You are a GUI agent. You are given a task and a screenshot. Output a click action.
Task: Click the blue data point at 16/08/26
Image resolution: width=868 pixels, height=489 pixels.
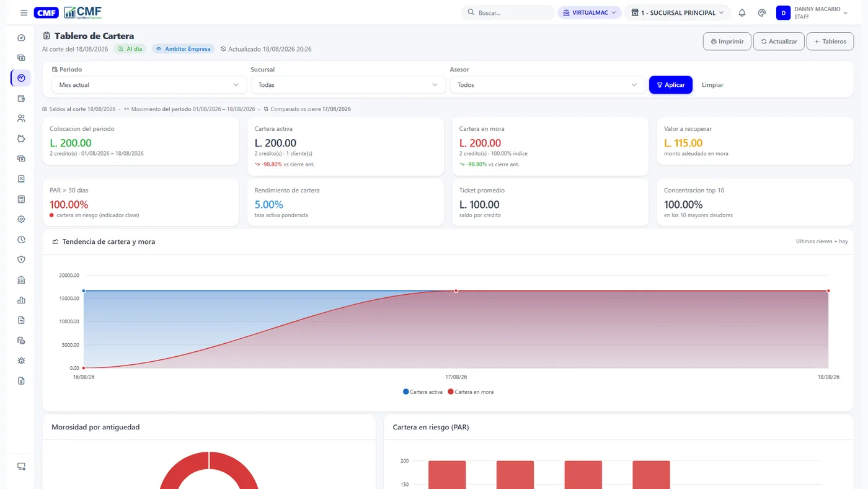click(x=84, y=290)
